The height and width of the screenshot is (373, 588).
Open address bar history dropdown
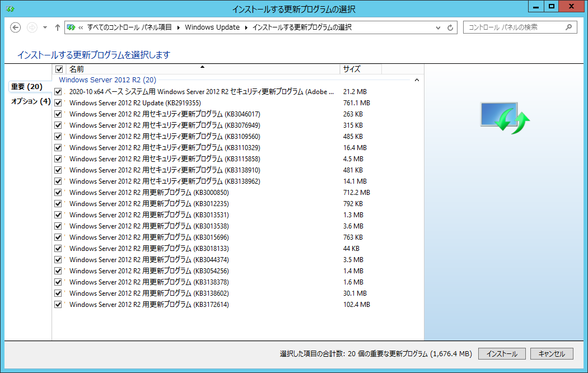point(438,28)
